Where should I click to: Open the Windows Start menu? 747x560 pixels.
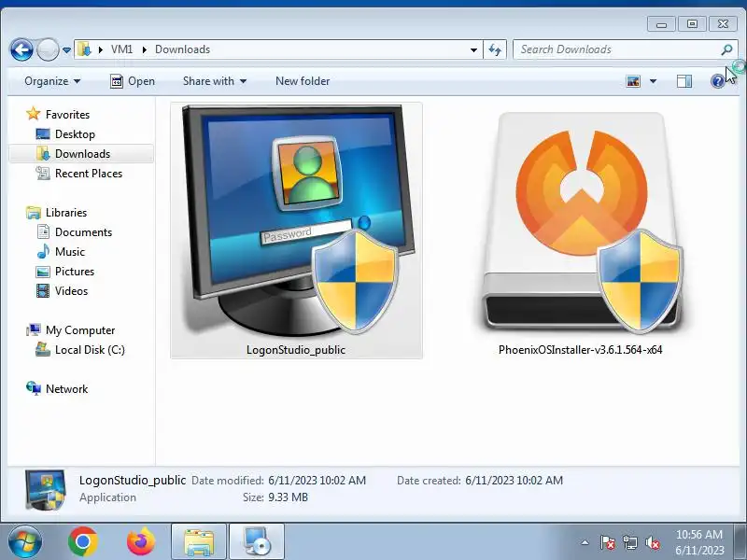(x=24, y=542)
